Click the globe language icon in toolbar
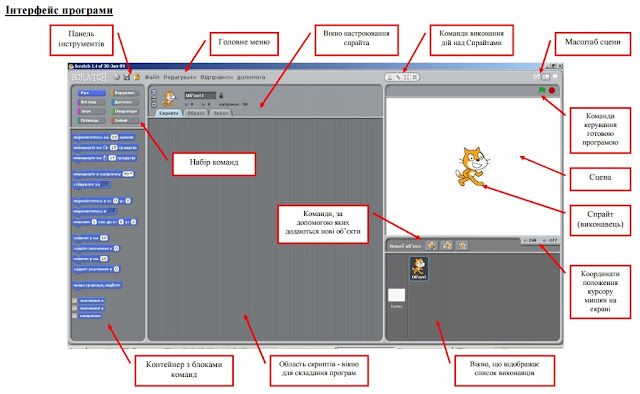Viewport: 640px width, 394px height. click(117, 77)
